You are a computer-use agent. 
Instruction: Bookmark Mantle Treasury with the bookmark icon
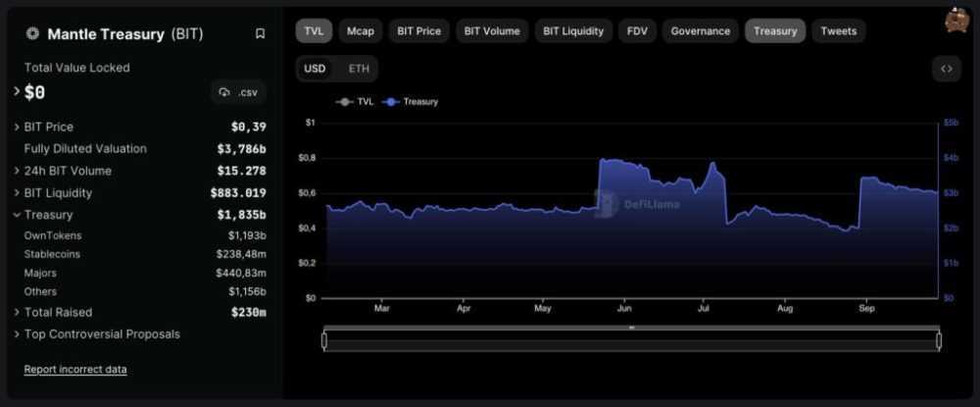coord(260,33)
